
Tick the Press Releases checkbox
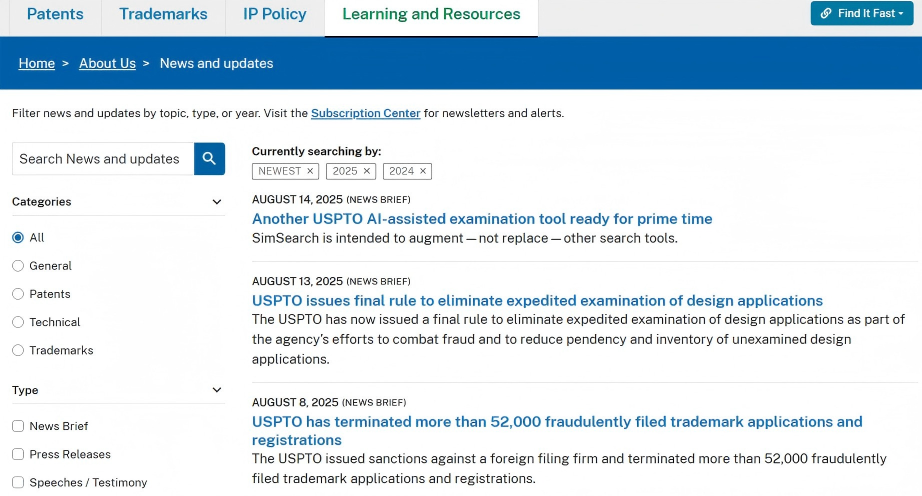18,454
